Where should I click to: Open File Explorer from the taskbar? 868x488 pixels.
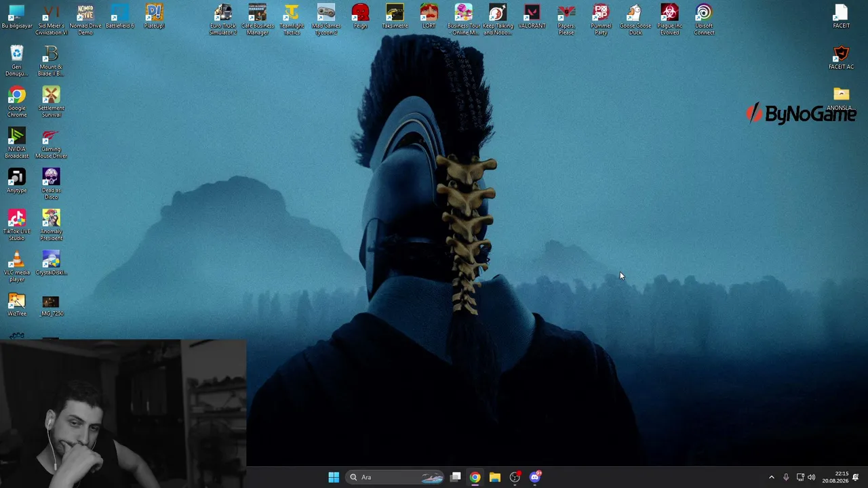coord(495,477)
